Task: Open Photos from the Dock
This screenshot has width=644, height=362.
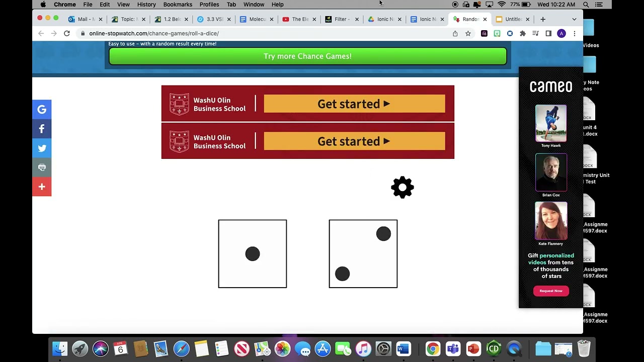Action: point(282,348)
